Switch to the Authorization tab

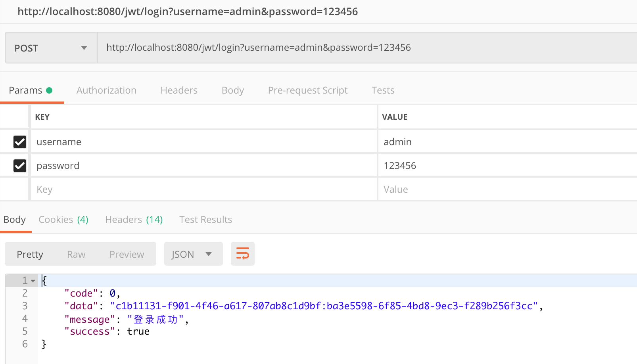pos(106,90)
